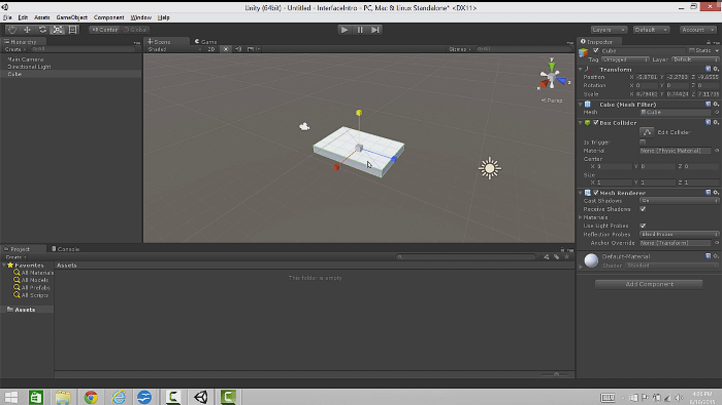Click the Edit Collider button

[646, 133]
